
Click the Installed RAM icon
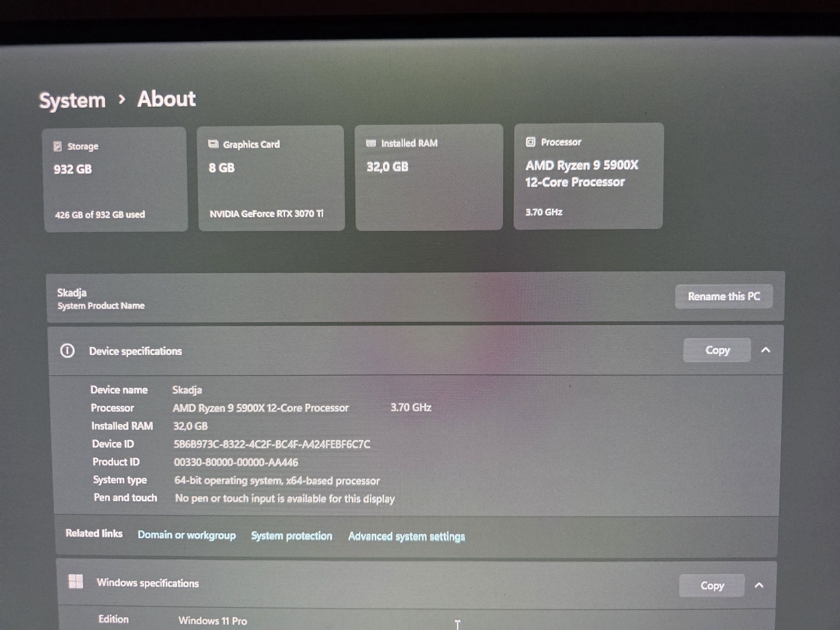[371, 143]
